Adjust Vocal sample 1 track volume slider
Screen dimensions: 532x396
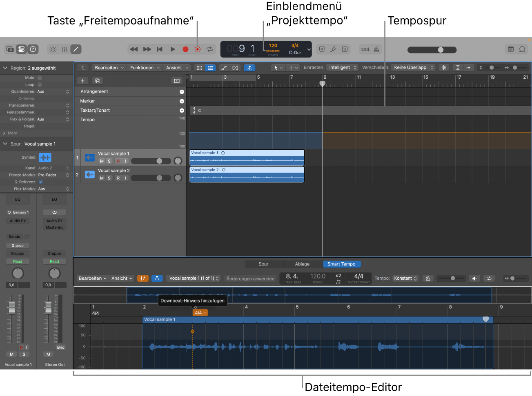[x=150, y=161]
